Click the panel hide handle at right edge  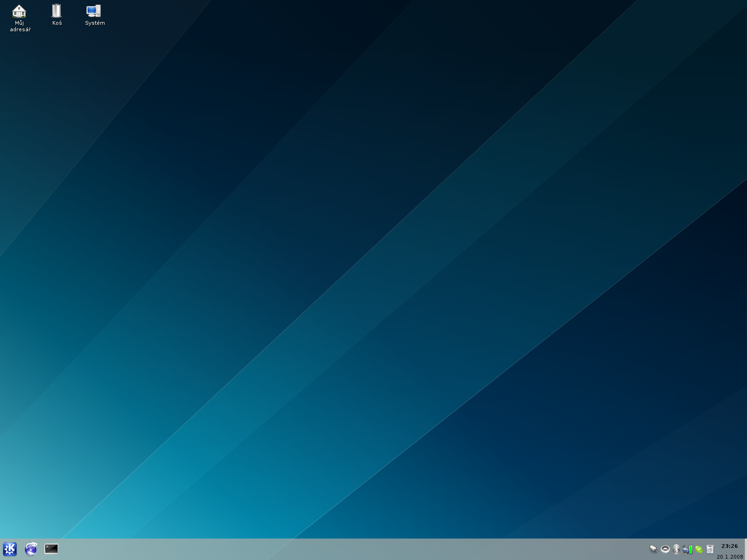[x=746, y=549]
